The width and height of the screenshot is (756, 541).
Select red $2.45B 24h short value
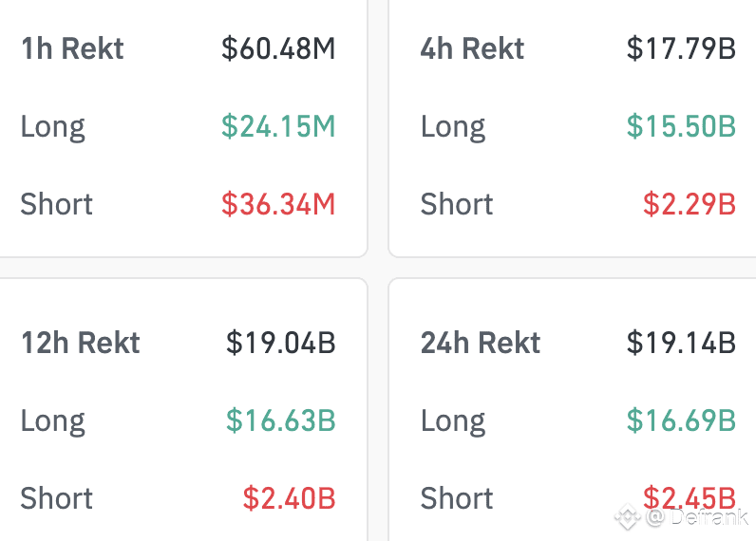coord(690,498)
